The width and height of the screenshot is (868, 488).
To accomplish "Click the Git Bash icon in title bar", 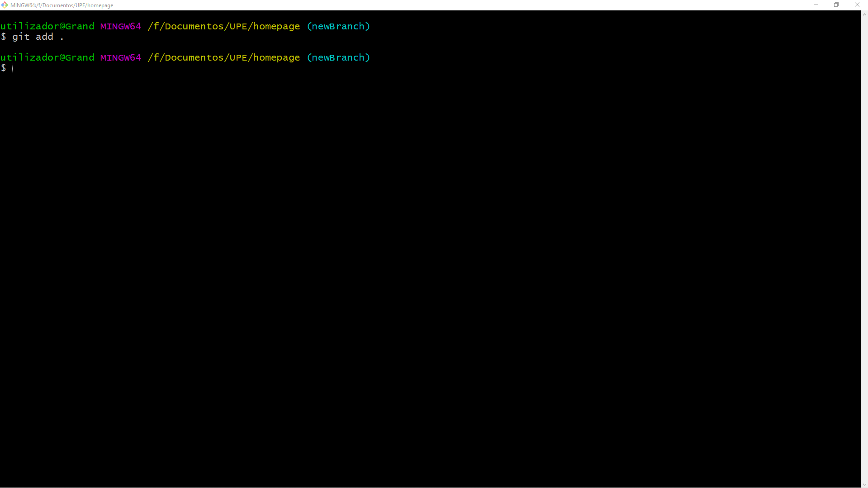I will pos(5,5).
